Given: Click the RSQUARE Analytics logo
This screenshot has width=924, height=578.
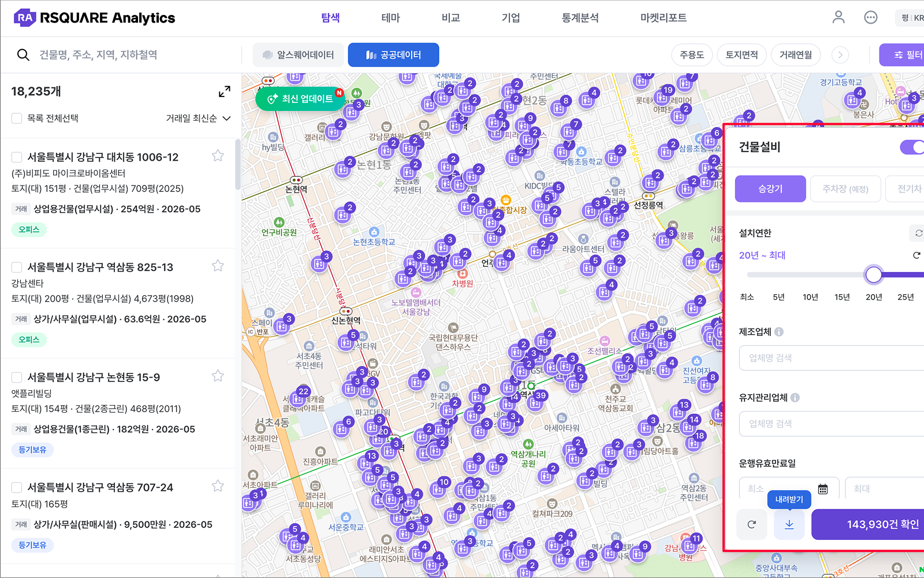Looking at the screenshot, I should 94,18.
